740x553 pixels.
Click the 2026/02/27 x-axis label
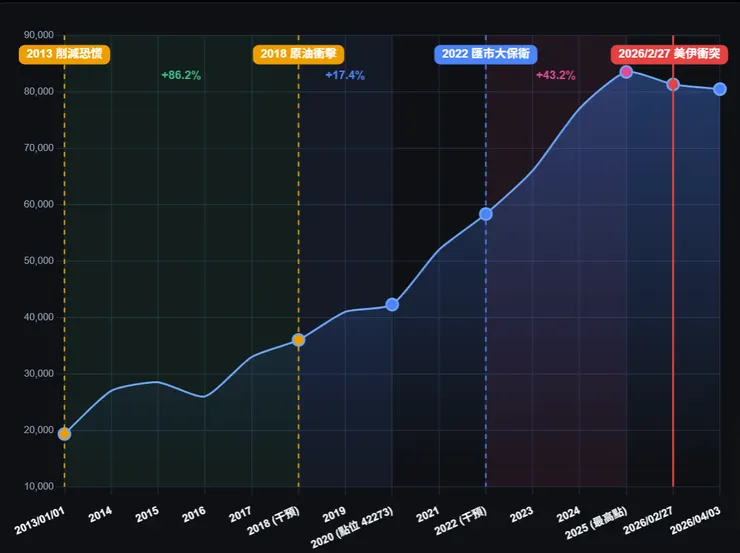click(648, 521)
